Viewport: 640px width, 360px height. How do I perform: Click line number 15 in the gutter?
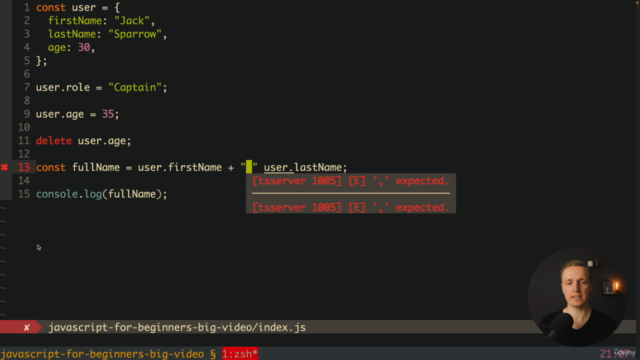(24, 194)
